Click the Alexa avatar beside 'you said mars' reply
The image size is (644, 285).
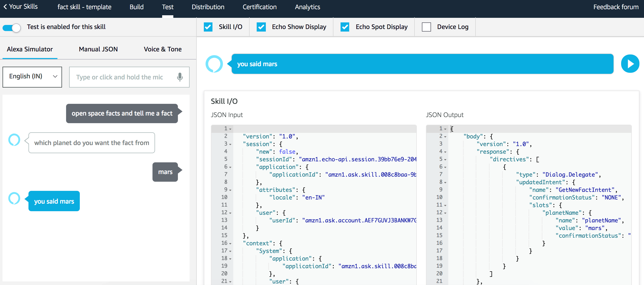pos(14,198)
